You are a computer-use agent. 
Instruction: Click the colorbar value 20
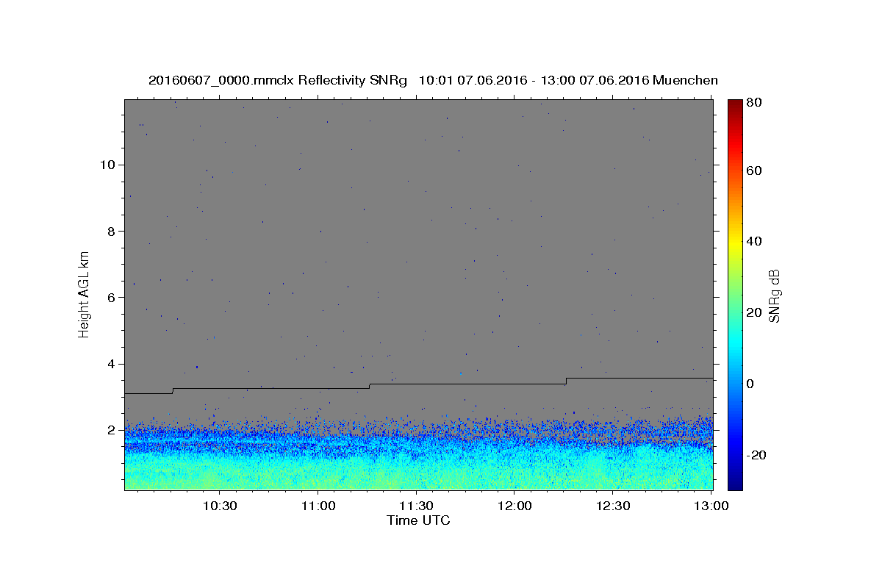coord(754,312)
